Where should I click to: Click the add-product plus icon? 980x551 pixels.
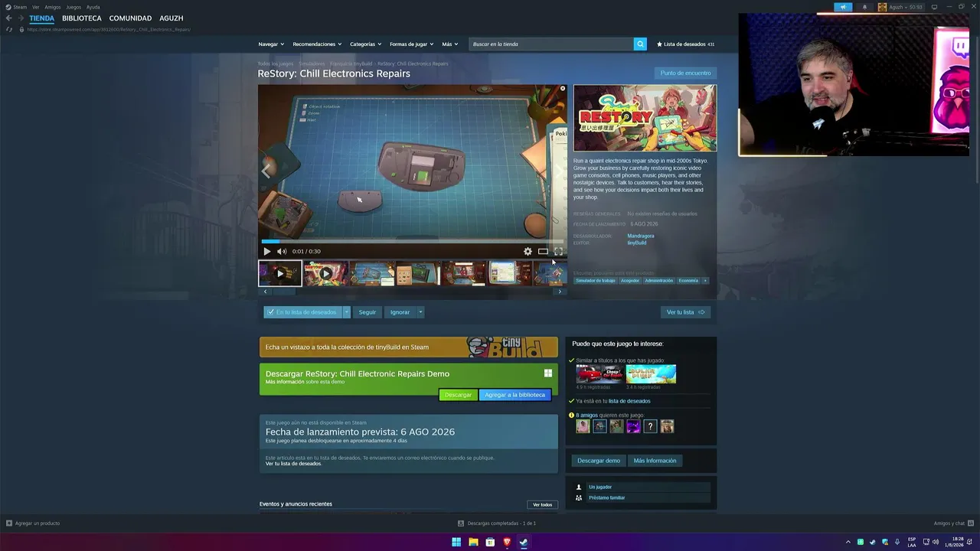click(9, 523)
